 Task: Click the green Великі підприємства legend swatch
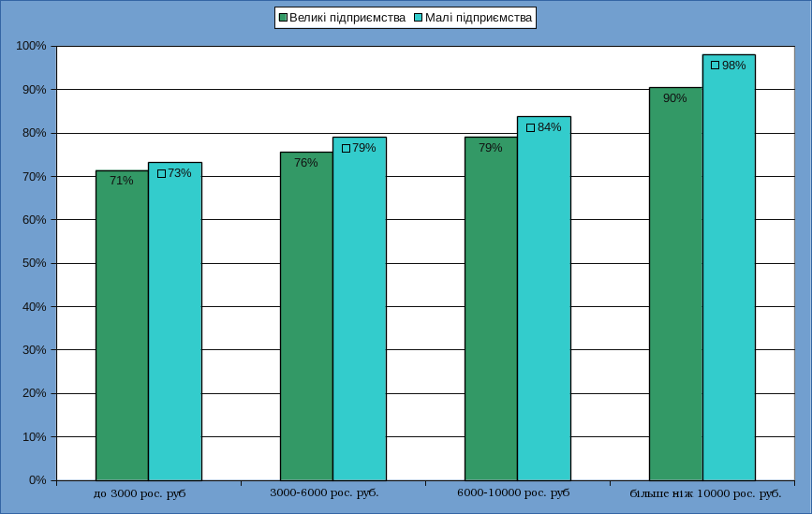coord(282,18)
